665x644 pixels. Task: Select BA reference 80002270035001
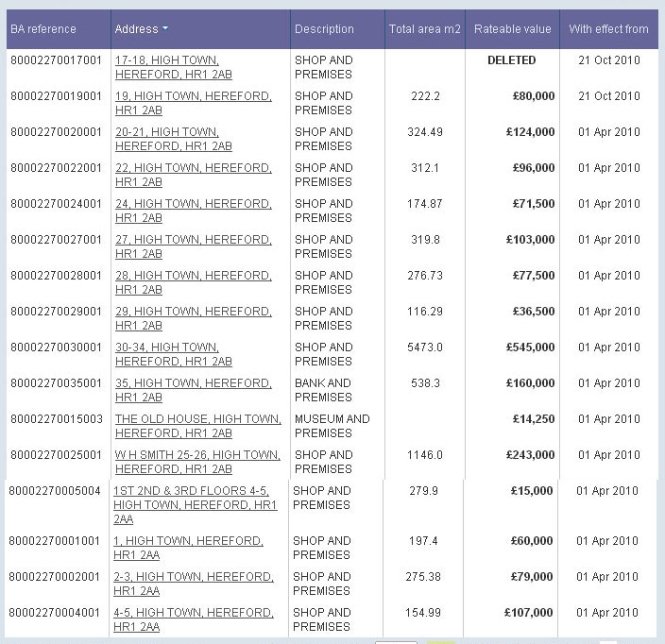(x=56, y=383)
